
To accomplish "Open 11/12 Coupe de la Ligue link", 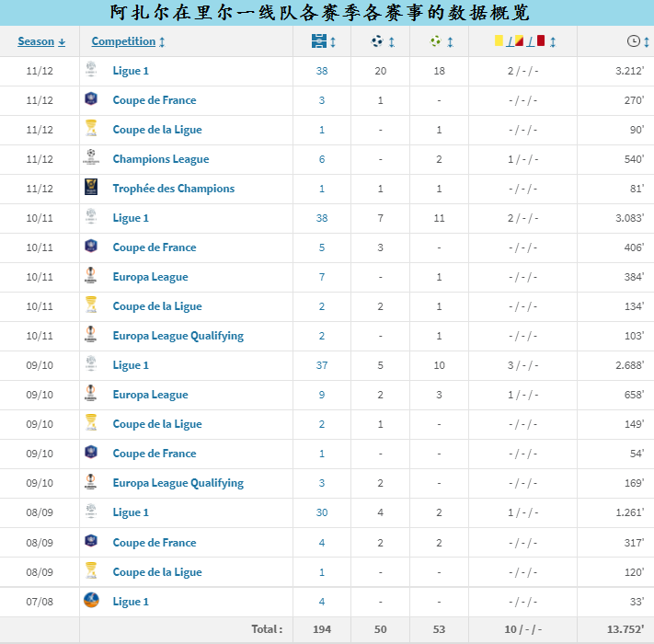I will (157, 130).
